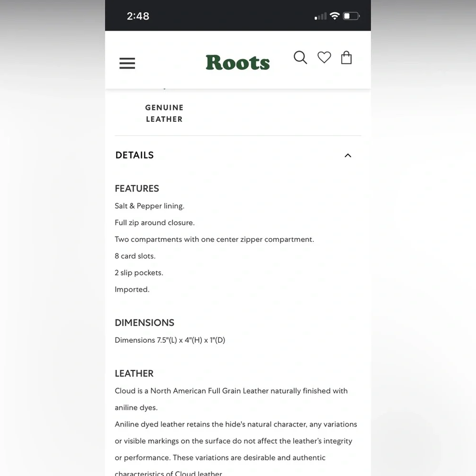Viewport: 476px width, 476px height.
Task: Tap the battery indicator in status bar
Action: (351, 16)
